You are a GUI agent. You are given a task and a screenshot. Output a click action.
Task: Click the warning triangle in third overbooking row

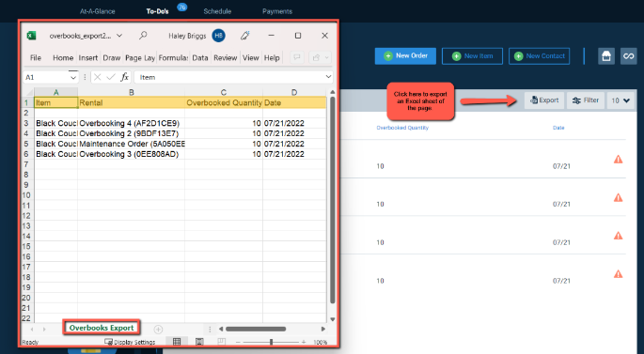point(618,236)
